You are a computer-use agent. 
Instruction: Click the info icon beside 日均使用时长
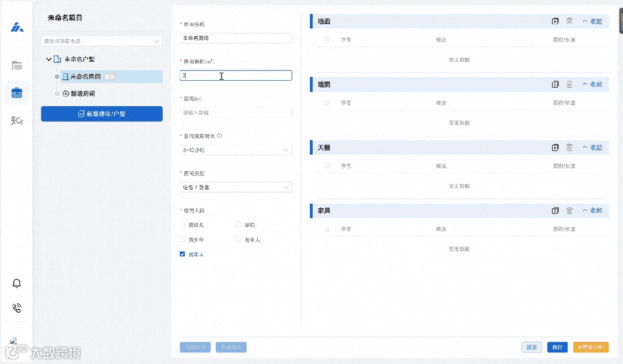[220, 136]
